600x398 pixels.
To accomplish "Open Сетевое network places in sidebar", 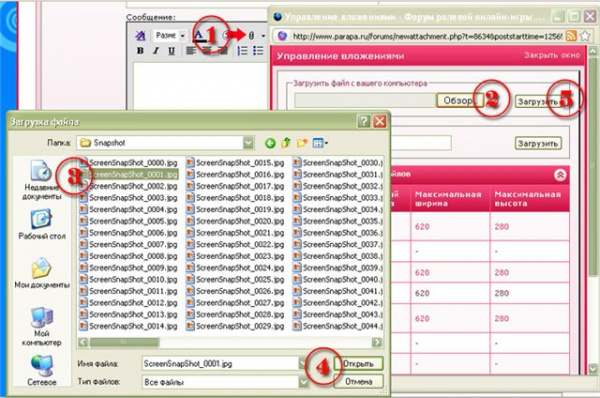I will 41,370.
